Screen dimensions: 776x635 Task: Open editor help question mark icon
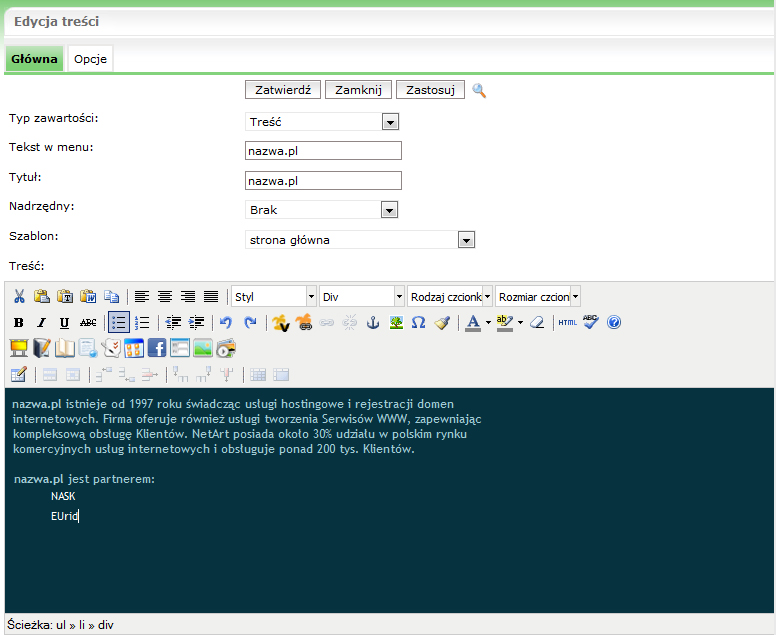point(614,323)
